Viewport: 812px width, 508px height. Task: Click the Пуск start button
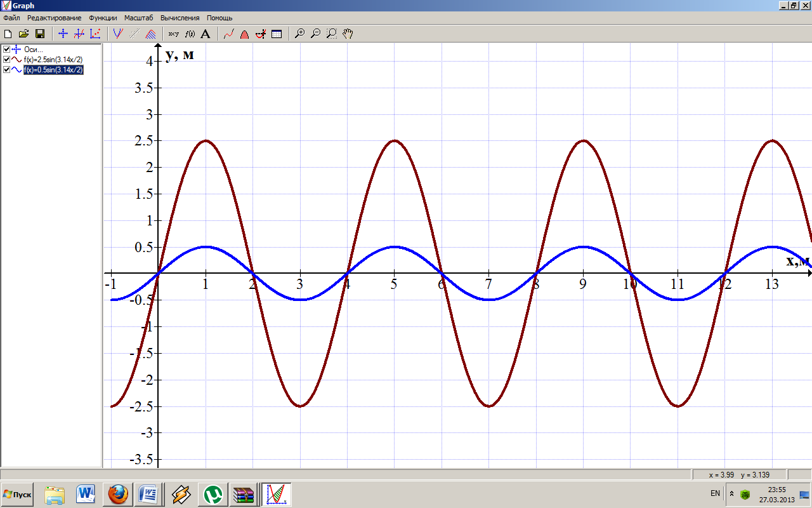pyautogui.click(x=18, y=494)
